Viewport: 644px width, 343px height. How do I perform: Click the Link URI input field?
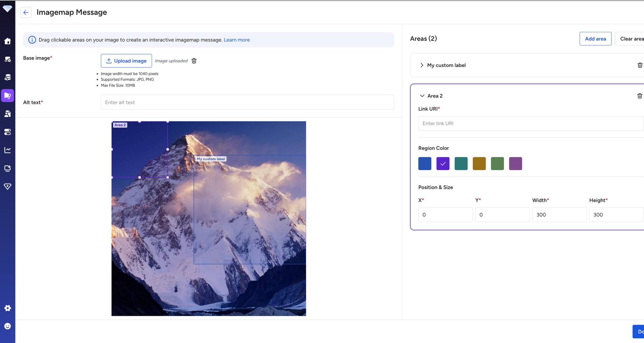(531, 123)
